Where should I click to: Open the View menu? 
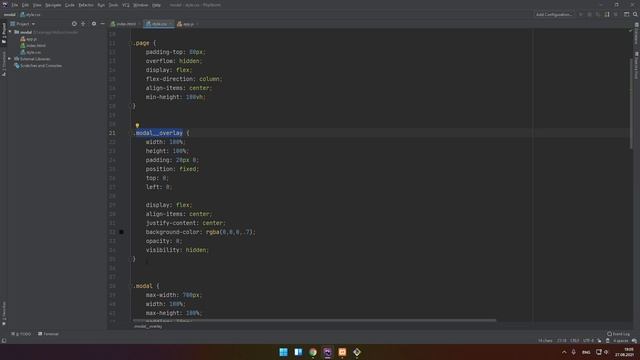click(37, 5)
